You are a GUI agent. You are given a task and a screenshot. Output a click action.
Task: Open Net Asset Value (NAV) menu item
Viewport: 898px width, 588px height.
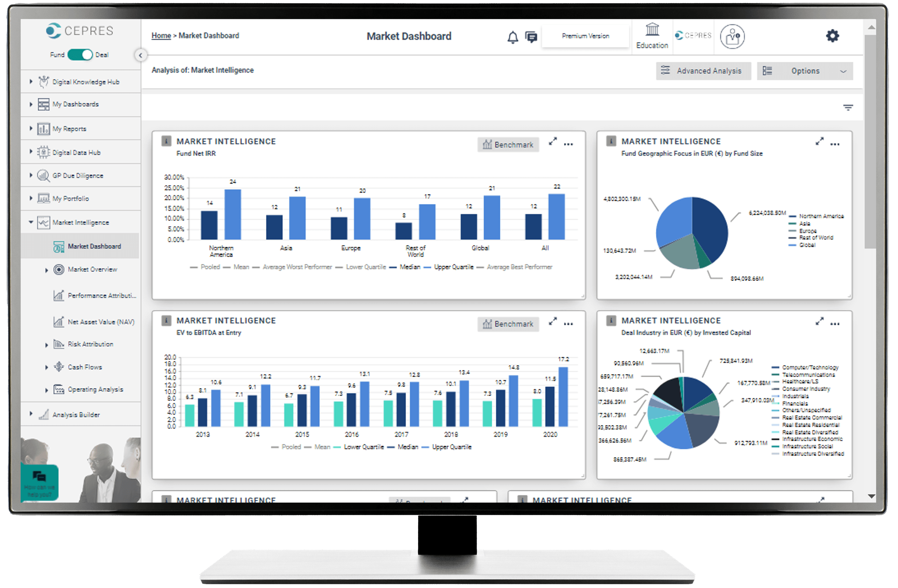click(x=101, y=322)
